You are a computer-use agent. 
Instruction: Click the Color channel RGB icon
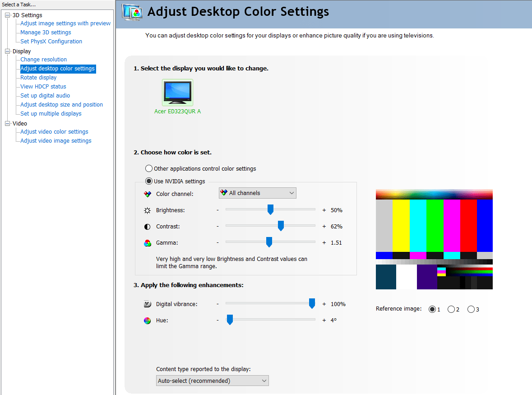coord(147,194)
